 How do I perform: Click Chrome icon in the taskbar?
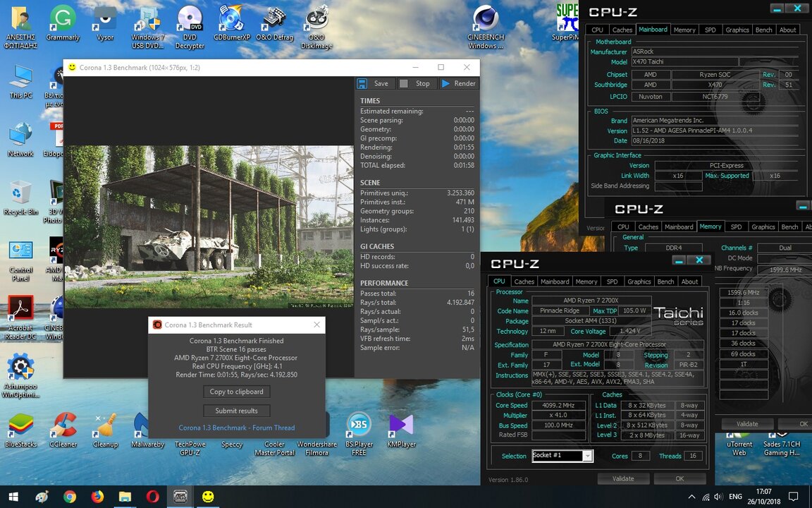coord(70,497)
